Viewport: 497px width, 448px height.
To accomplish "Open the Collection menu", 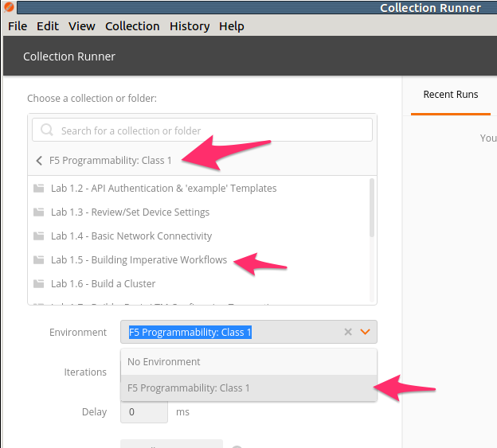I will coord(132,26).
